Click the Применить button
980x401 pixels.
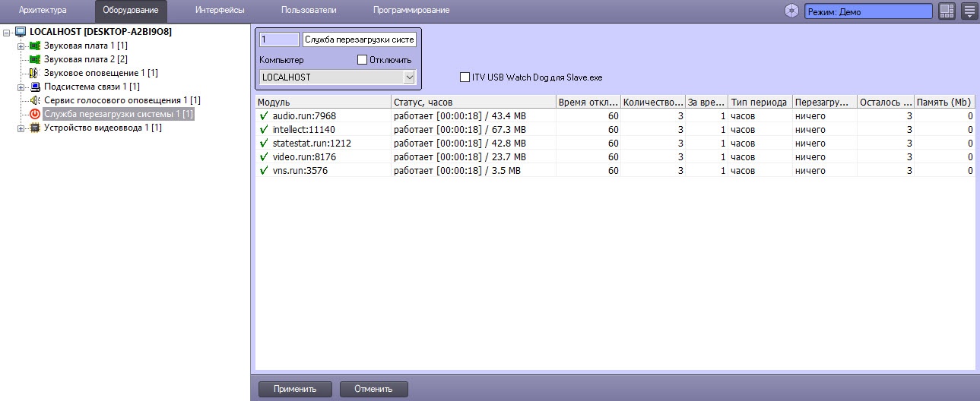(295, 389)
